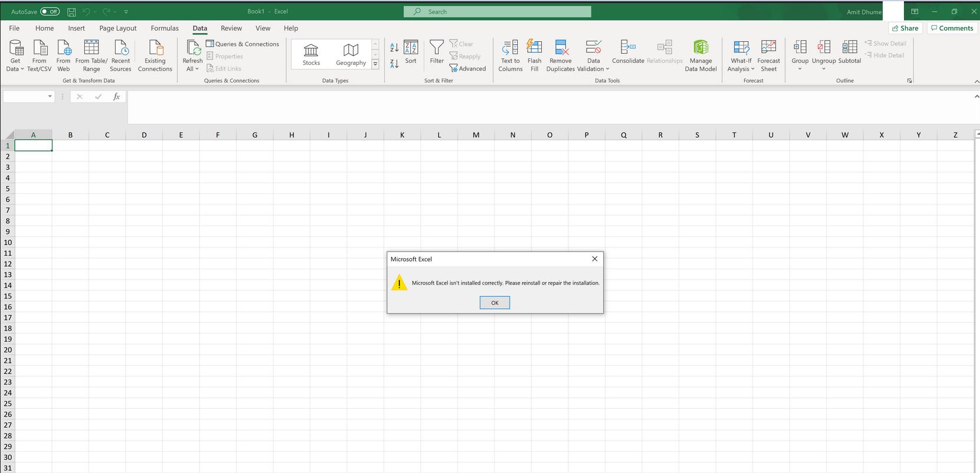980x473 pixels.
Task: Toggle the Filter funnel
Action: tap(437, 52)
